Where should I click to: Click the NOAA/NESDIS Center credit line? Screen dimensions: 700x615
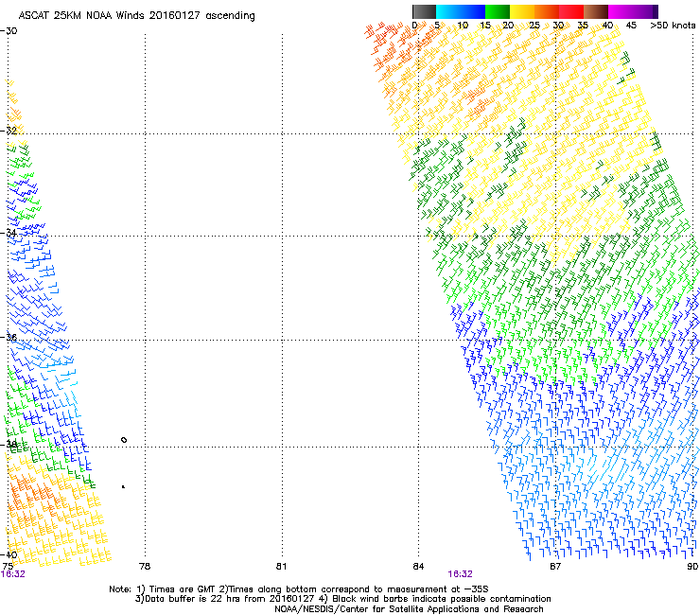click(x=409, y=609)
